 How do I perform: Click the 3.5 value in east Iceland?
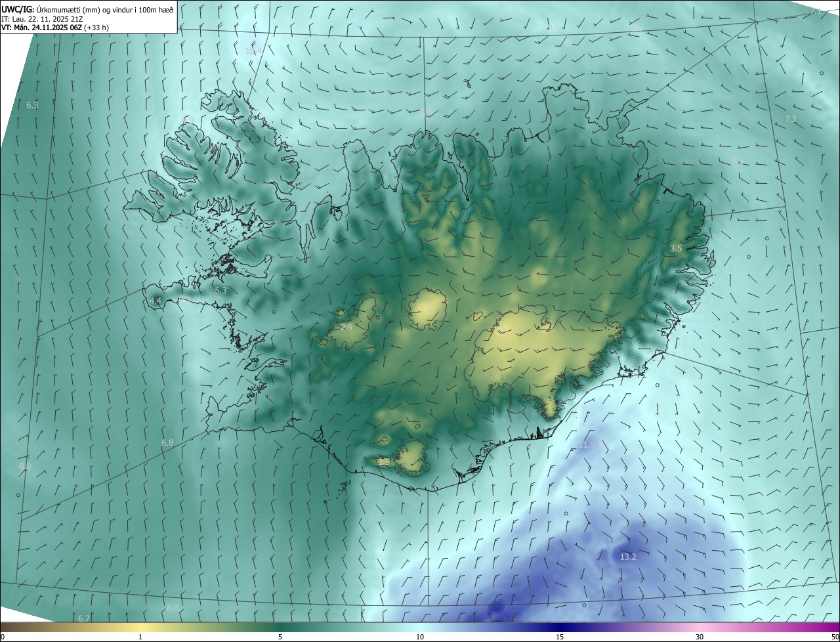[676, 248]
